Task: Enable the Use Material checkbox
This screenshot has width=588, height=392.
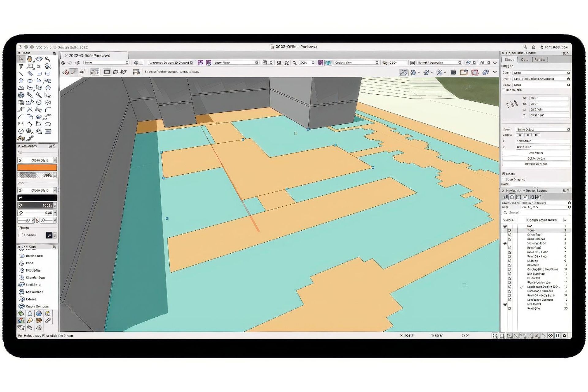Action: point(505,90)
